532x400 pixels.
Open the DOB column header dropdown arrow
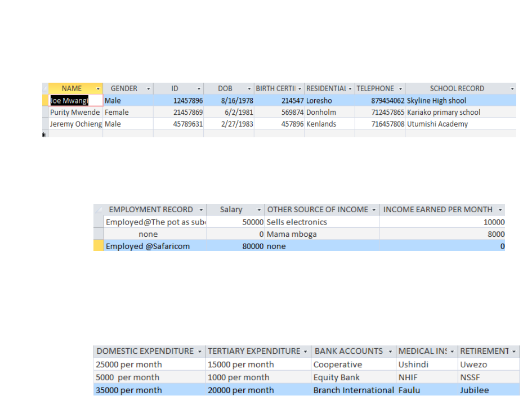pos(249,89)
